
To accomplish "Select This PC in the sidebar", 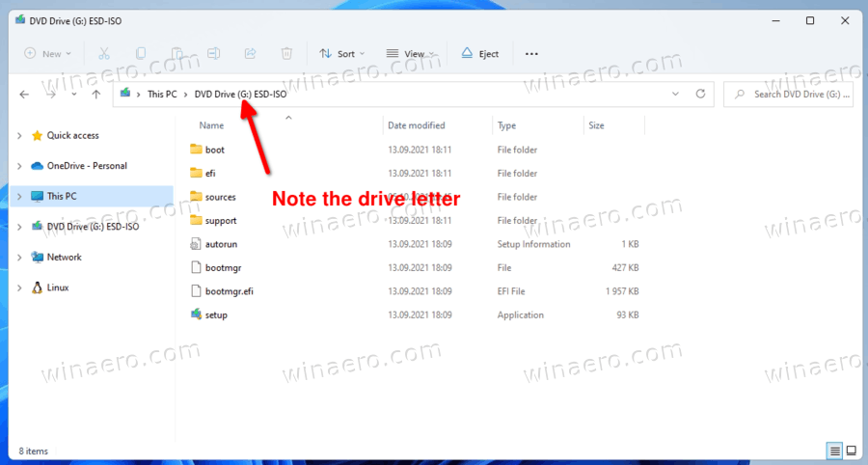I will (x=62, y=197).
